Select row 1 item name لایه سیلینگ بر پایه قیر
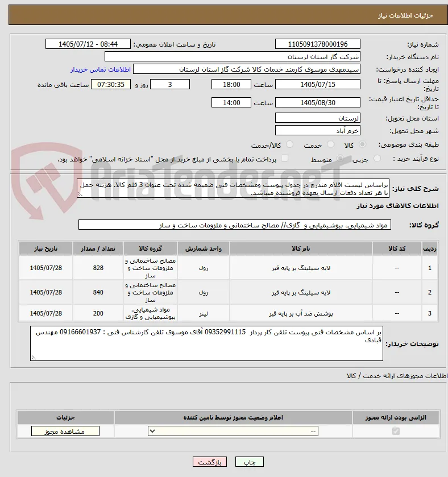This screenshot has height=477, width=448. pos(301,268)
